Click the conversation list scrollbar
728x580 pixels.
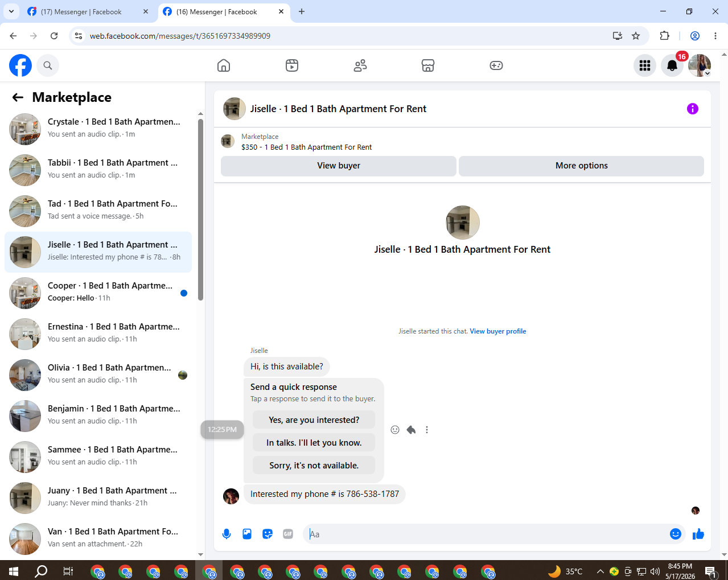[200, 209]
